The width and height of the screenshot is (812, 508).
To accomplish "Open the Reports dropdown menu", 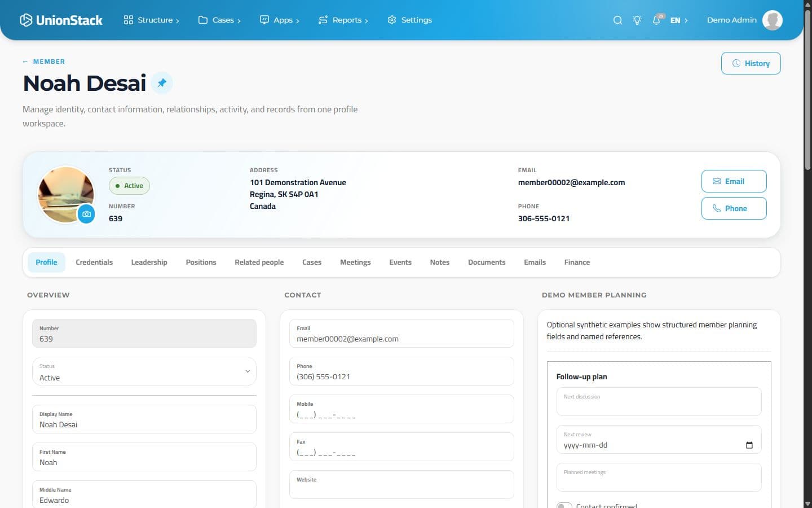I will click(343, 20).
